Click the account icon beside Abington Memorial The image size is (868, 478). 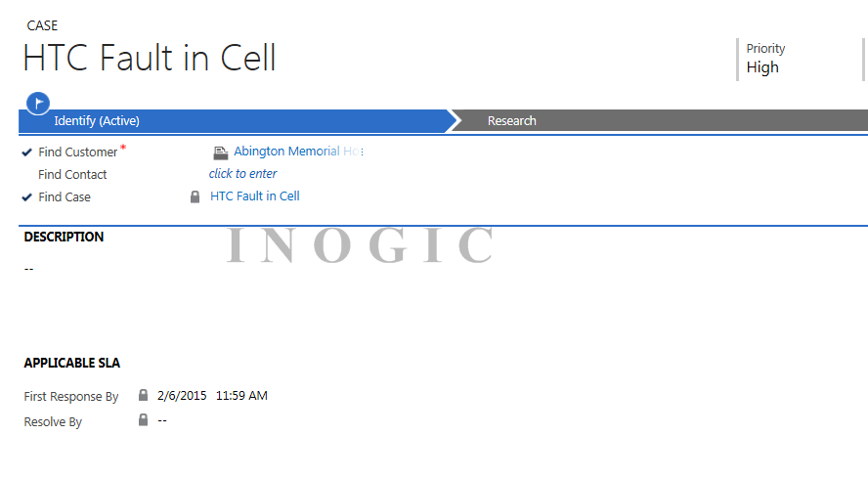pyautogui.click(x=220, y=152)
